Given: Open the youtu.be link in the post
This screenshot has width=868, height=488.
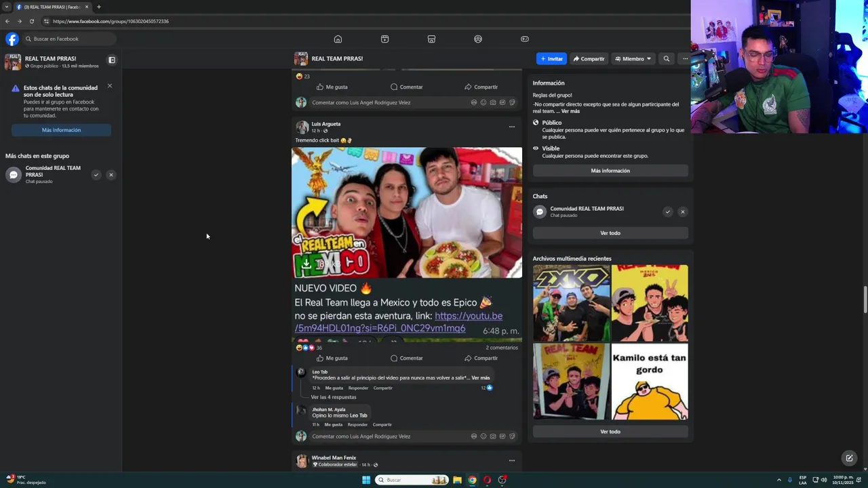Looking at the screenshot, I should [399, 322].
